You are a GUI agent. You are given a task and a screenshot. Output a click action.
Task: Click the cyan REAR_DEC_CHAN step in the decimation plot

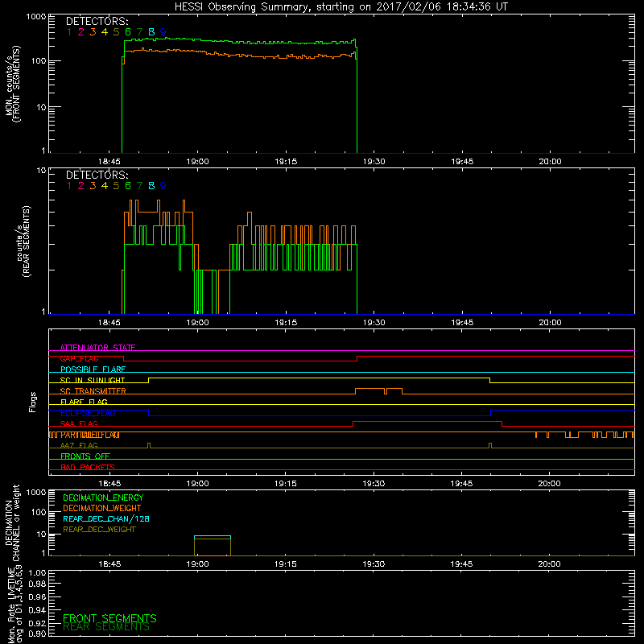pos(213,536)
